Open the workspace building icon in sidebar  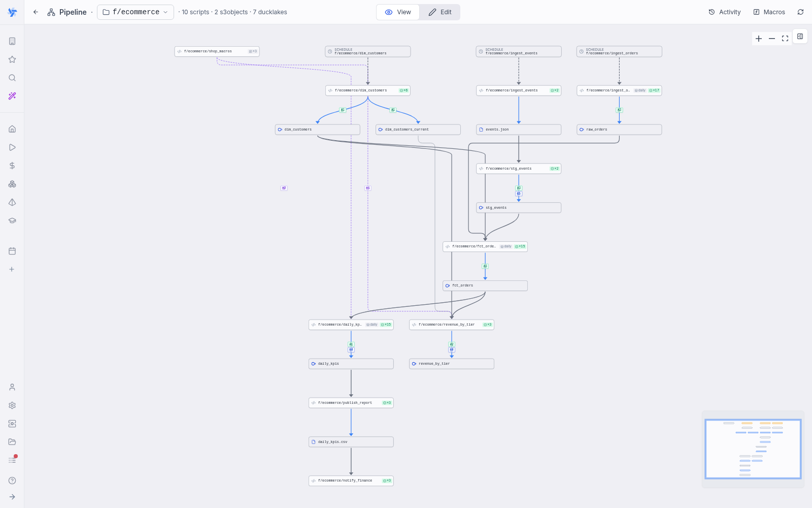[x=12, y=41]
